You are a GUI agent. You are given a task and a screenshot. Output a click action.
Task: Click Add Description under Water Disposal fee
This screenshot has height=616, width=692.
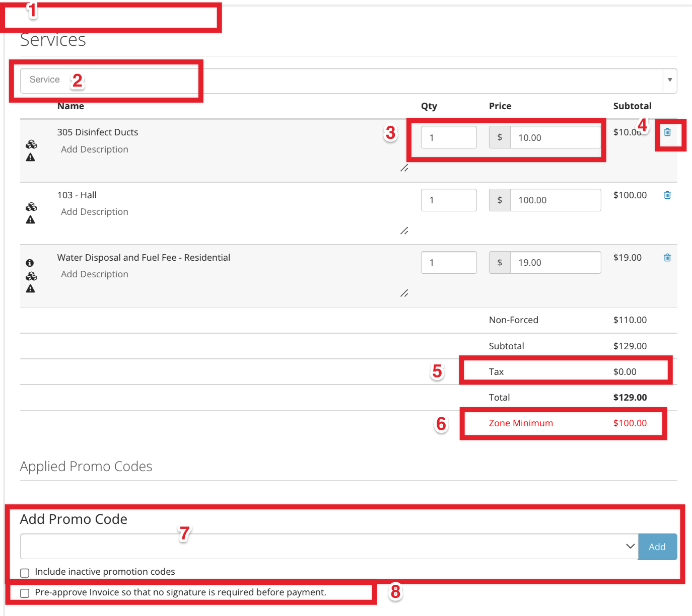pos(95,274)
